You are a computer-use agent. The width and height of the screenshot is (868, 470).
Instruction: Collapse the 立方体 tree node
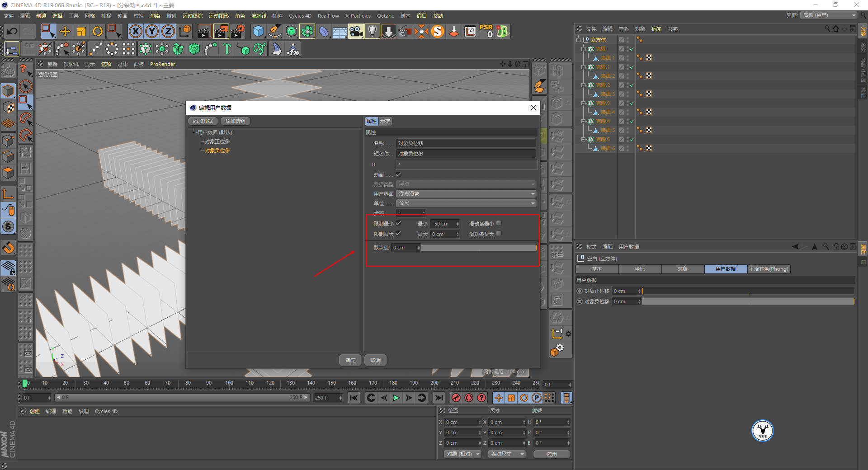click(578, 40)
